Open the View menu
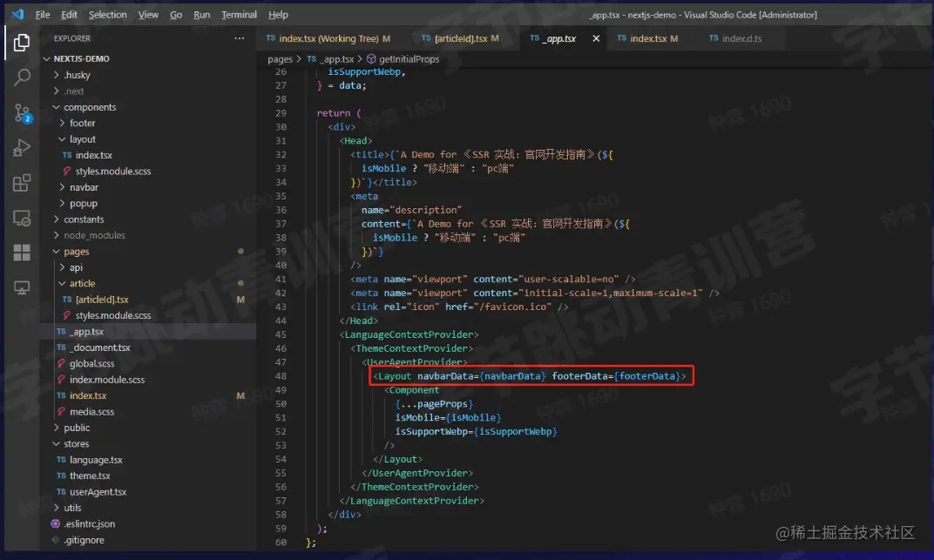This screenshot has width=934, height=560. tap(148, 14)
